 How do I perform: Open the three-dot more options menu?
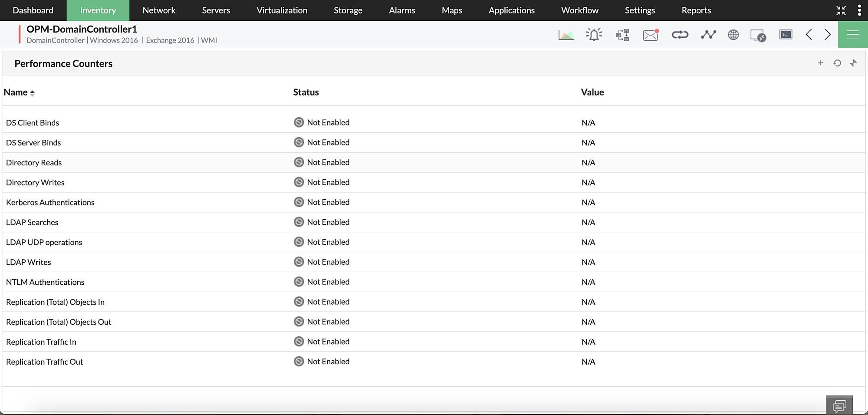[859, 10]
